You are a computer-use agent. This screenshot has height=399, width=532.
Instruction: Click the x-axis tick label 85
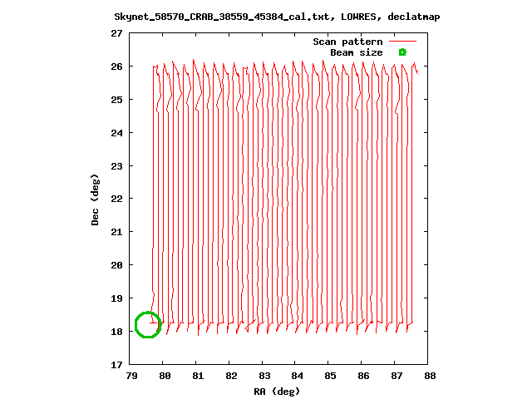330,376
